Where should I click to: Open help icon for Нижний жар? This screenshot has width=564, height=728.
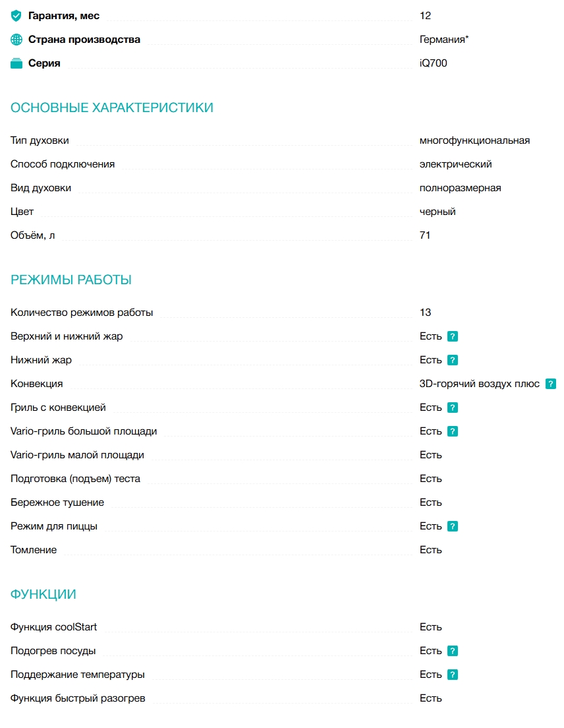(453, 360)
